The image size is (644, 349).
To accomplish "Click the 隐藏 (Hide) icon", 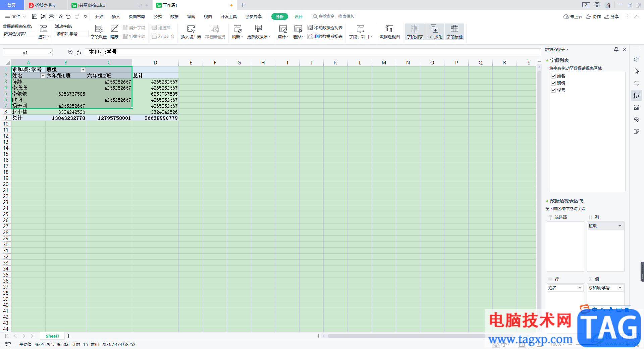I will (114, 29).
